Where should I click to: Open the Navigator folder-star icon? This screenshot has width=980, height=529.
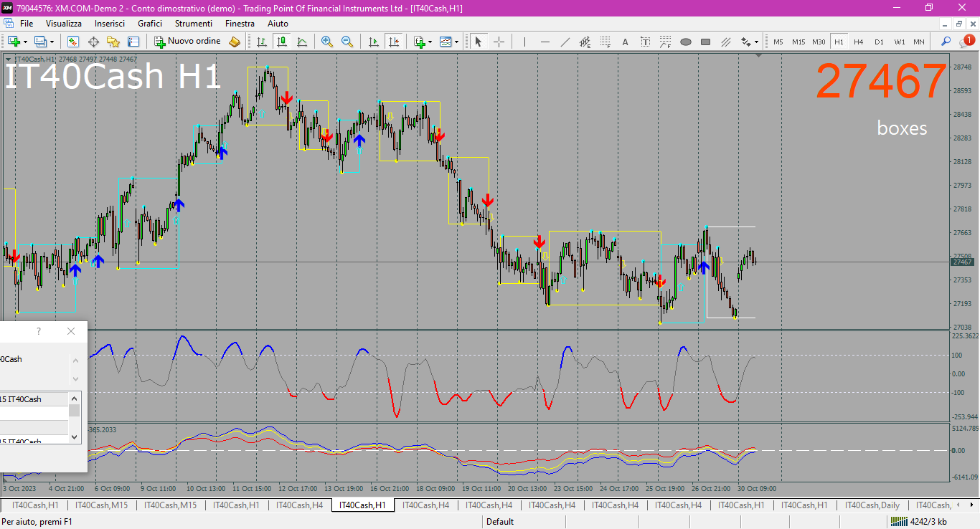[x=113, y=42]
